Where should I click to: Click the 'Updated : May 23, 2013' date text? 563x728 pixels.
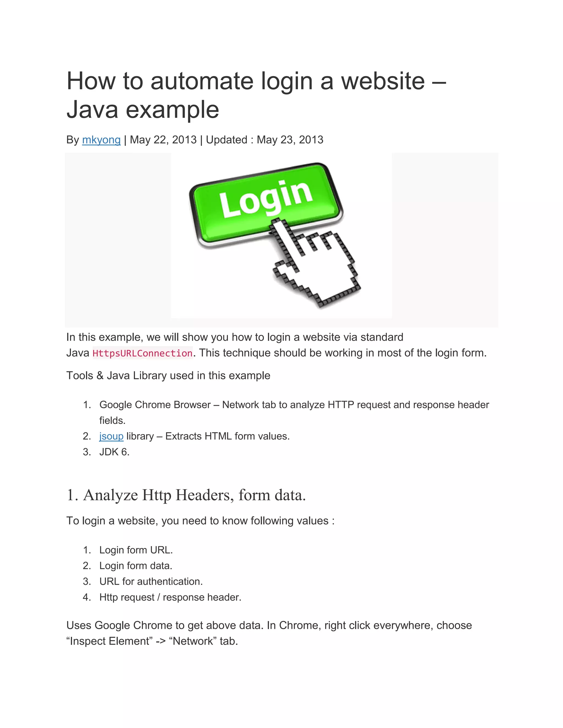[264, 140]
